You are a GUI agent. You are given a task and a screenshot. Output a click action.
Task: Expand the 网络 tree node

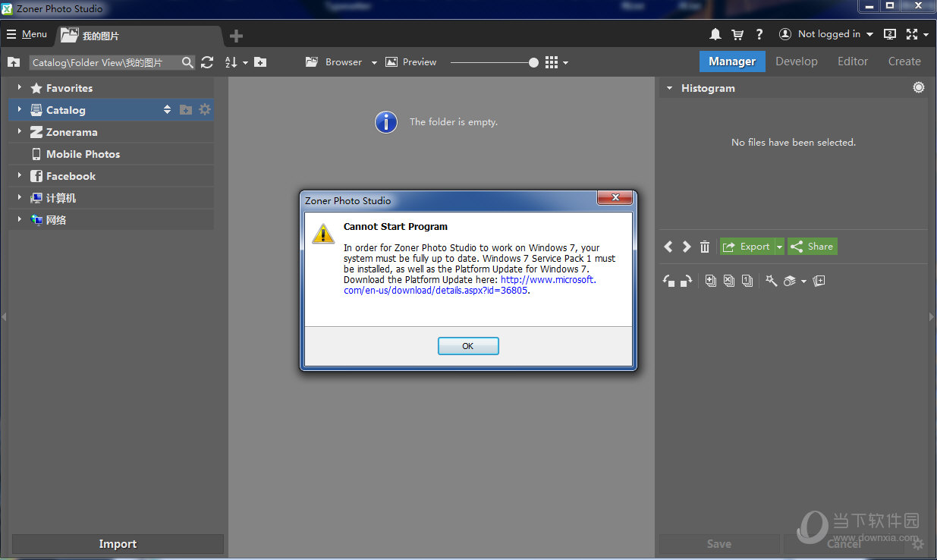point(20,220)
